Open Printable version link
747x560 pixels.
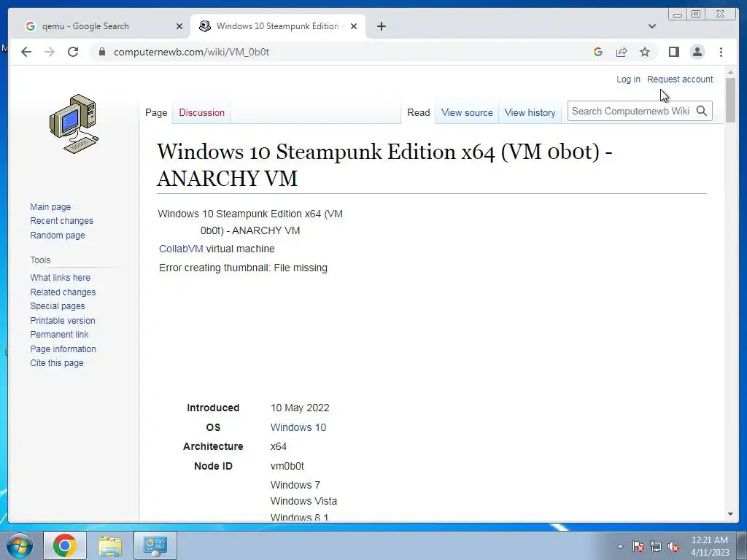pos(63,321)
